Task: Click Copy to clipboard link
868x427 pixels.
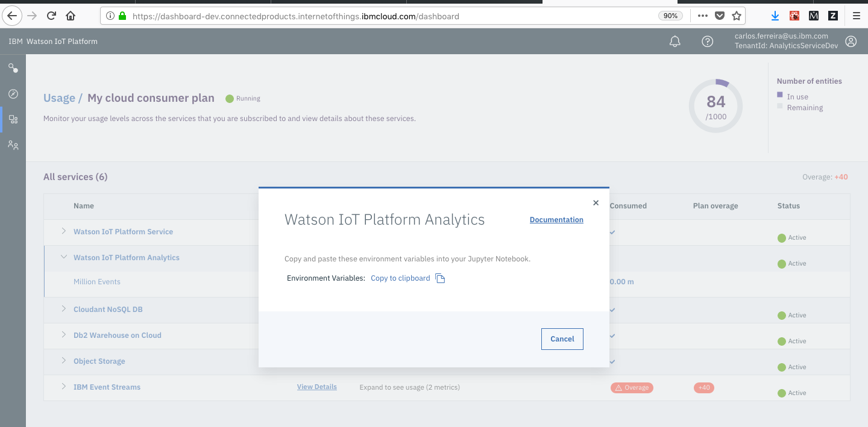Action: coord(400,278)
